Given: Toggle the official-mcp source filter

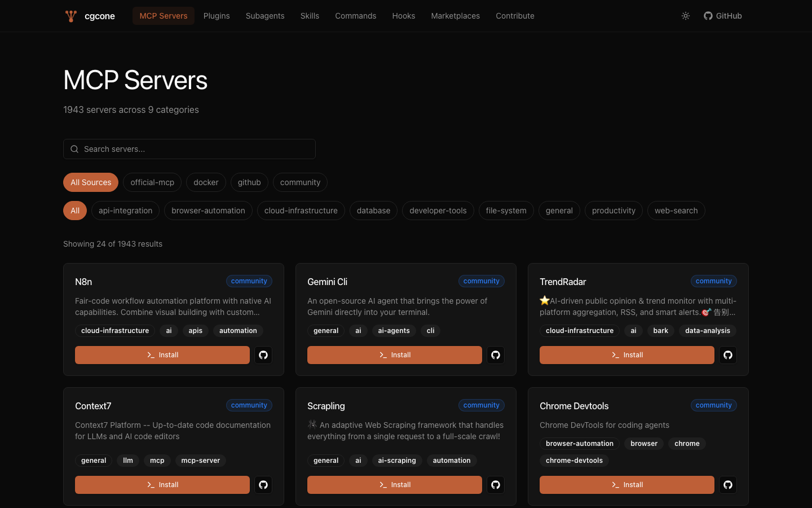Looking at the screenshot, I should pyautogui.click(x=152, y=182).
